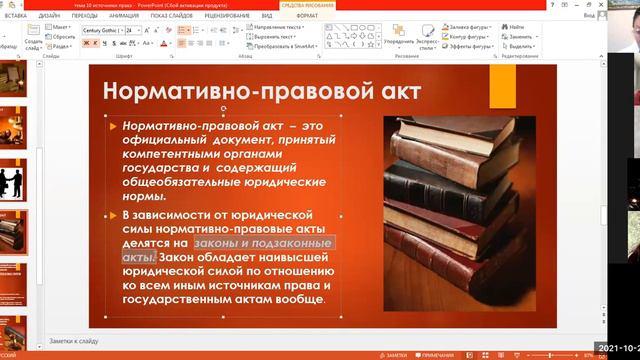Open ПРИМЕЧАНИЯ comments in status bar

pyautogui.click(x=435, y=356)
